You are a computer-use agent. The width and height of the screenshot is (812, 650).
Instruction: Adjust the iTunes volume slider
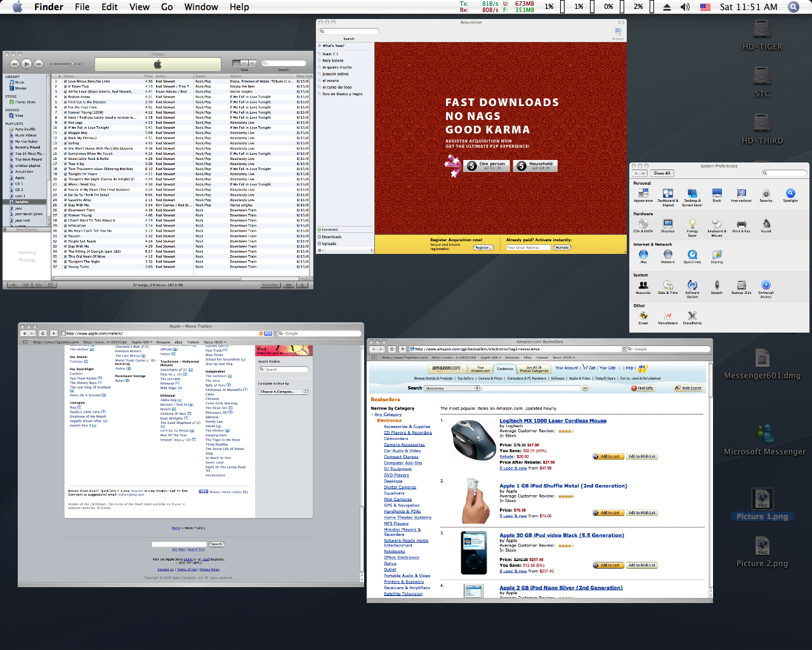[x=73, y=64]
